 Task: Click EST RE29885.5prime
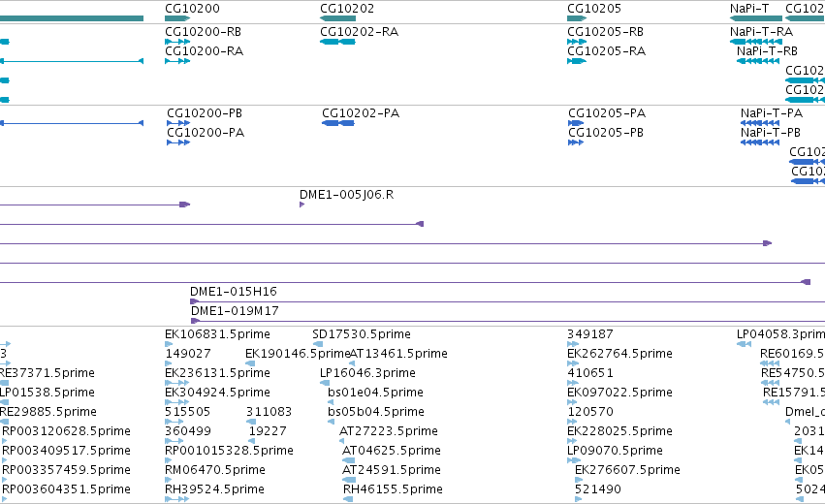pyautogui.click(x=48, y=412)
